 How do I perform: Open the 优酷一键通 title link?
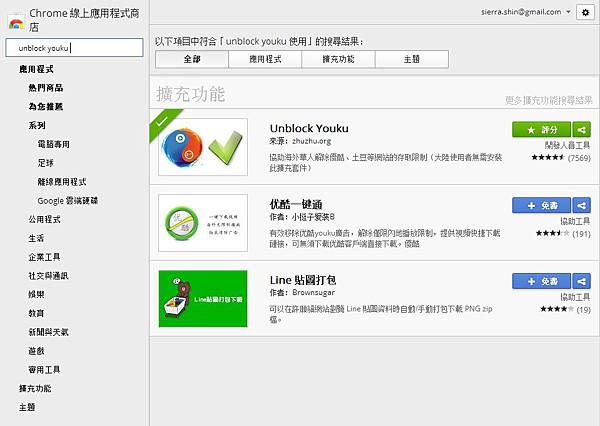tap(296, 204)
